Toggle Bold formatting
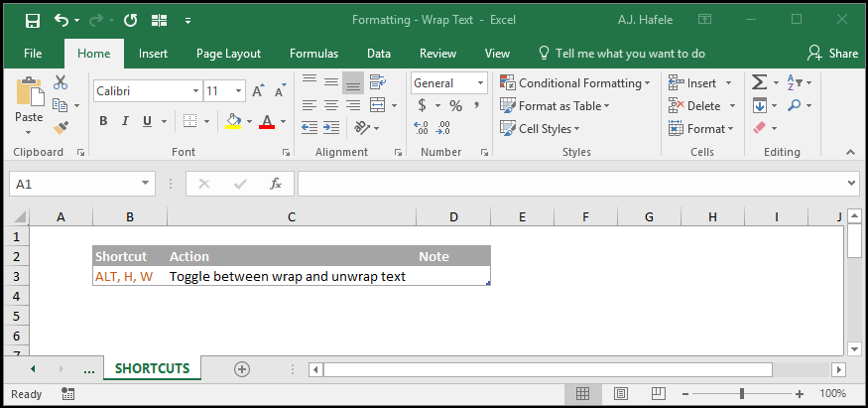This screenshot has width=868, height=408. [103, 121]
